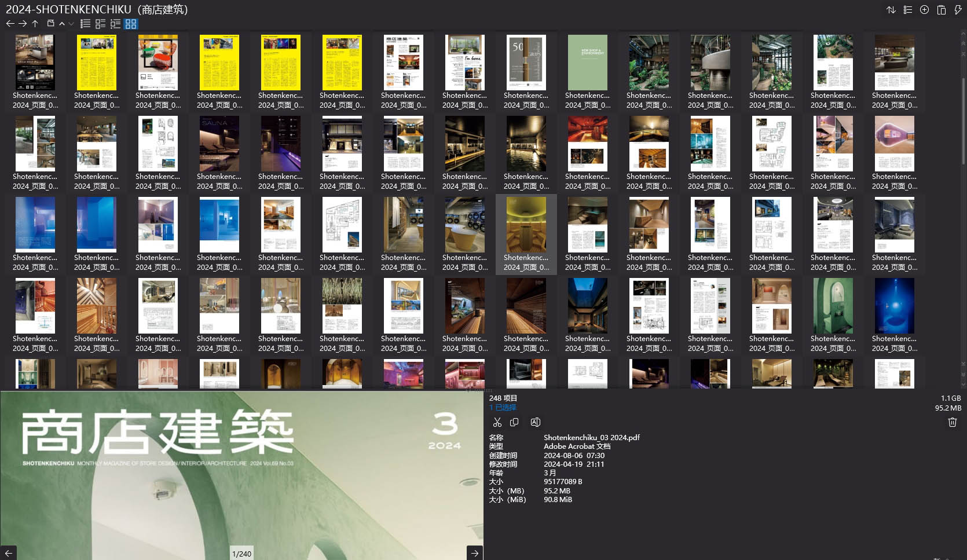
Task: Click the circled plus new-item icon
Action: pos(924,10)
